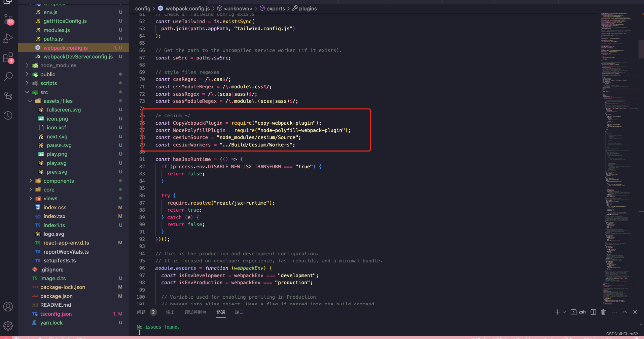644x339 pixels.
Task: Add a new terminal with plus icon
Action: click(557, 312)
